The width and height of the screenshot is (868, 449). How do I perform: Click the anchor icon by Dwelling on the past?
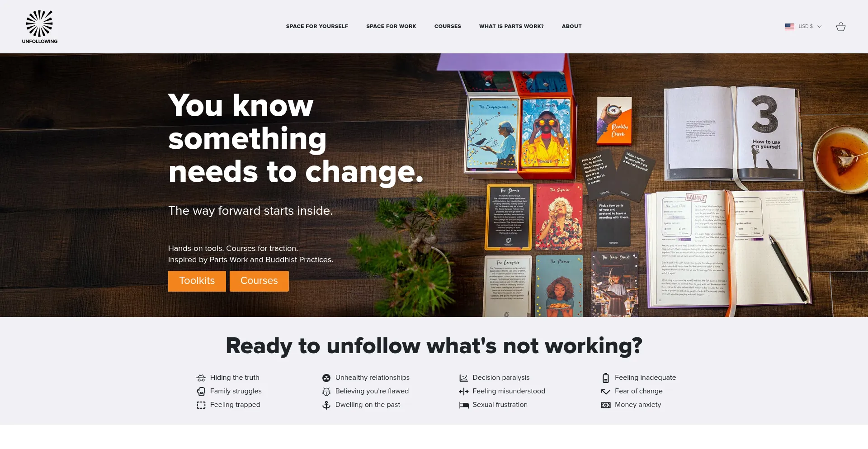[x=326, y=405]
